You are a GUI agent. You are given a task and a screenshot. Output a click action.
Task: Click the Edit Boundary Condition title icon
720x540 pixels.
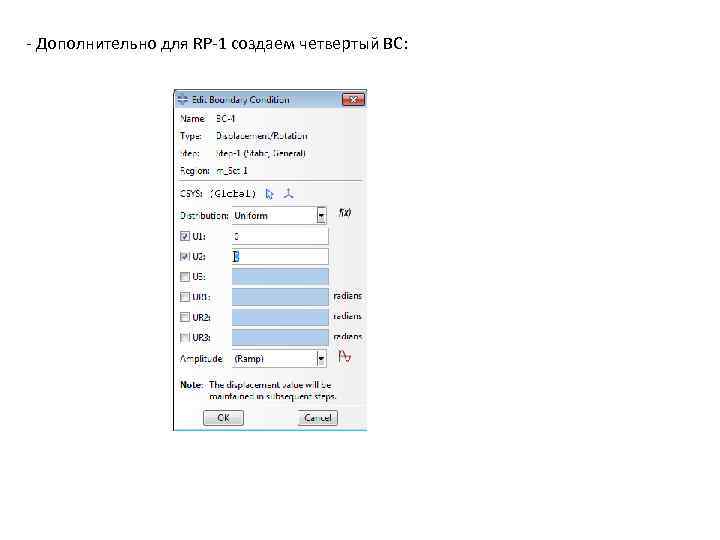[x=183, y=100]
